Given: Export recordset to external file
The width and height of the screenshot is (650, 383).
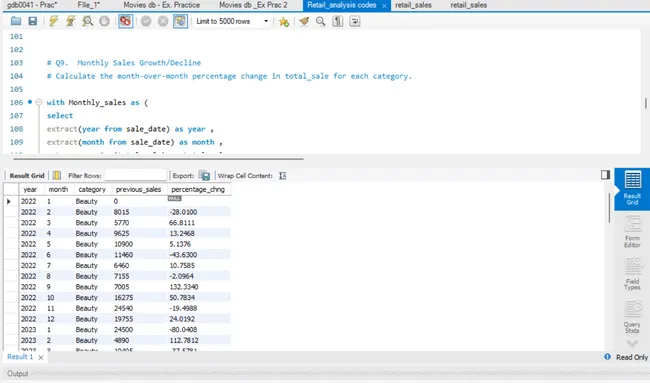Looking at the screenshot, I should (204, 175).
